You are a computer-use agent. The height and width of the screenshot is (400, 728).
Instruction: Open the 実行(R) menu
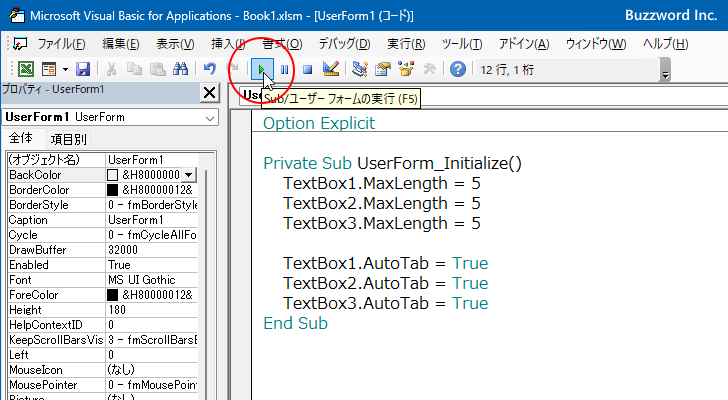406,44
